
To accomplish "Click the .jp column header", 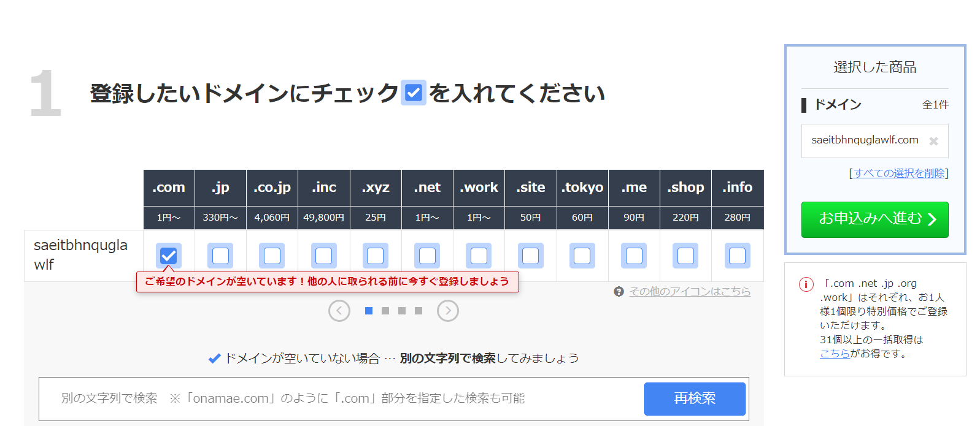I will point(220,188).
